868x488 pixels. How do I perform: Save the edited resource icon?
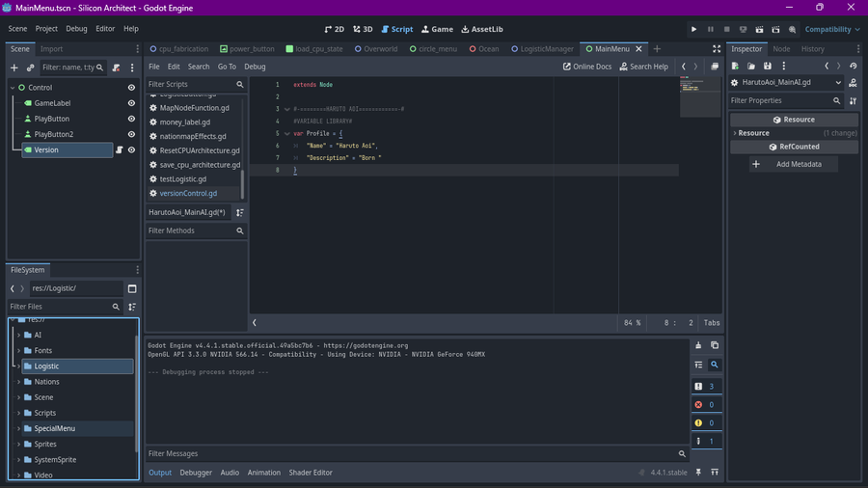[768, 67]
